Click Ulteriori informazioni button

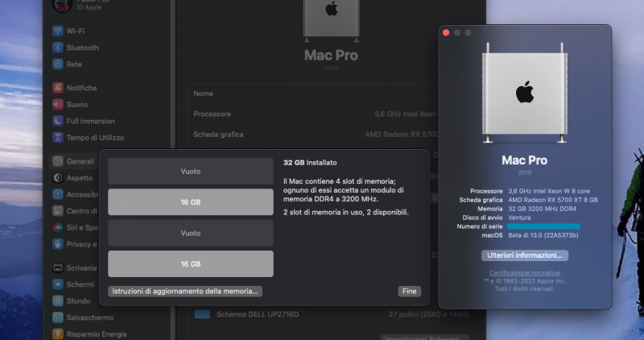coord(525,255)
